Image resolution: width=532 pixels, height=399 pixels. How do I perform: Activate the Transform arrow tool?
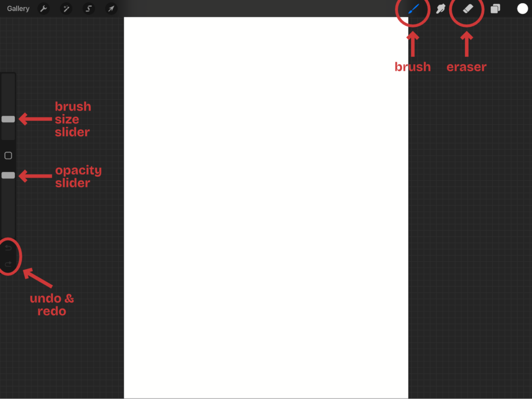[111, 8]
